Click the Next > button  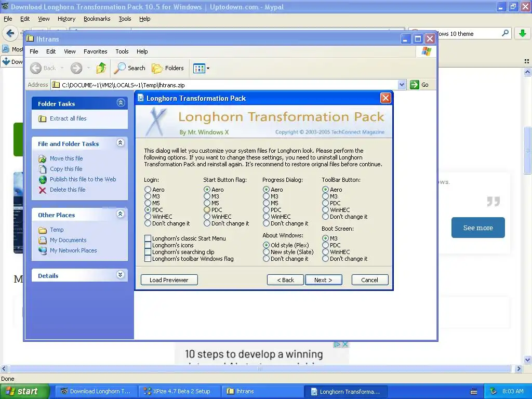click(x=323, y=280)
